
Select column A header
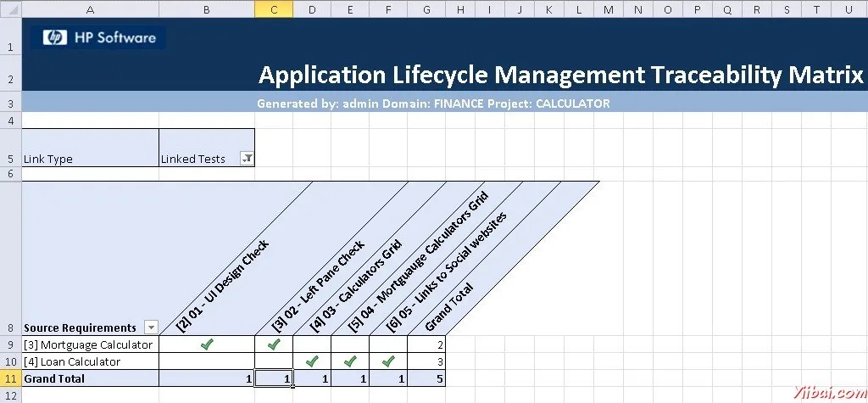[91, 8]
